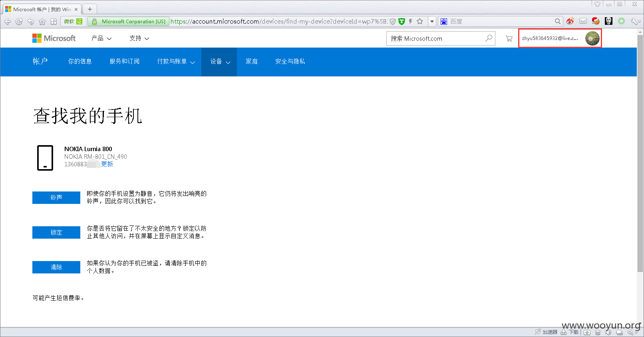Open the account email zhyu583645932@live menu
Viewport: 644px width, 337px height.
click(550, 38)
